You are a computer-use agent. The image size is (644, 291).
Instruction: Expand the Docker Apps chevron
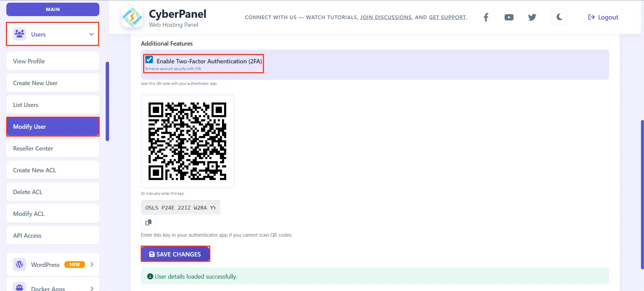pos(92,288)
